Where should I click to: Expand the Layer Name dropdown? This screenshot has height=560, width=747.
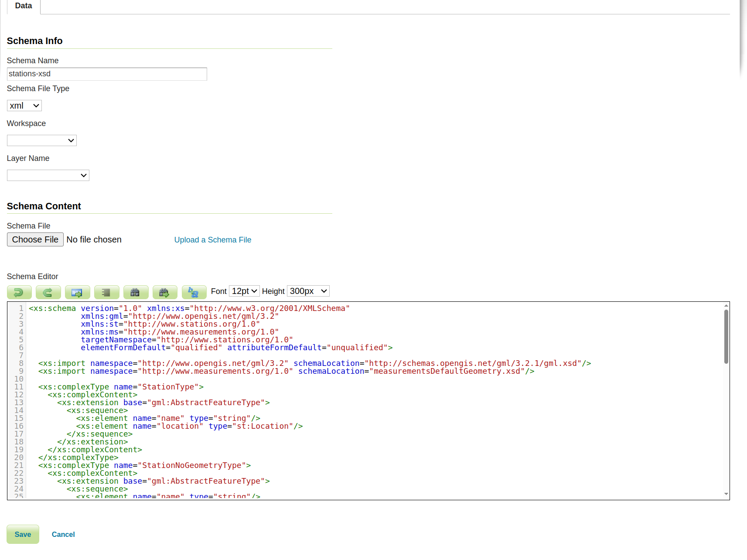point(48,175)
